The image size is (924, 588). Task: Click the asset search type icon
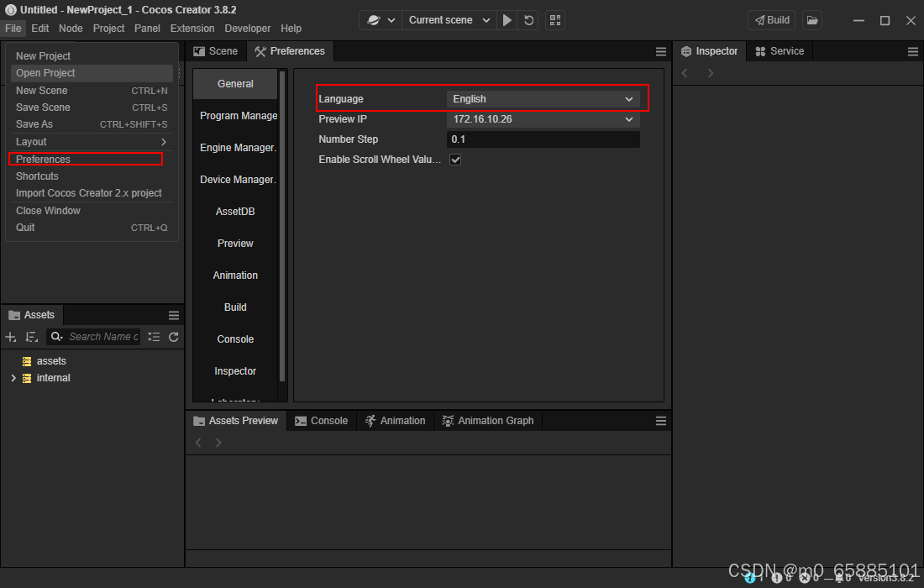pos(56,337)
